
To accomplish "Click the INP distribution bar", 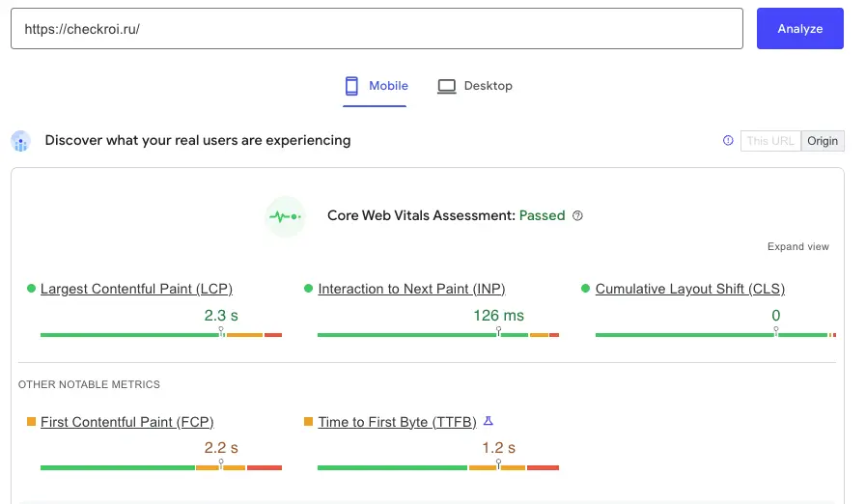I will (x=438, y=334).
